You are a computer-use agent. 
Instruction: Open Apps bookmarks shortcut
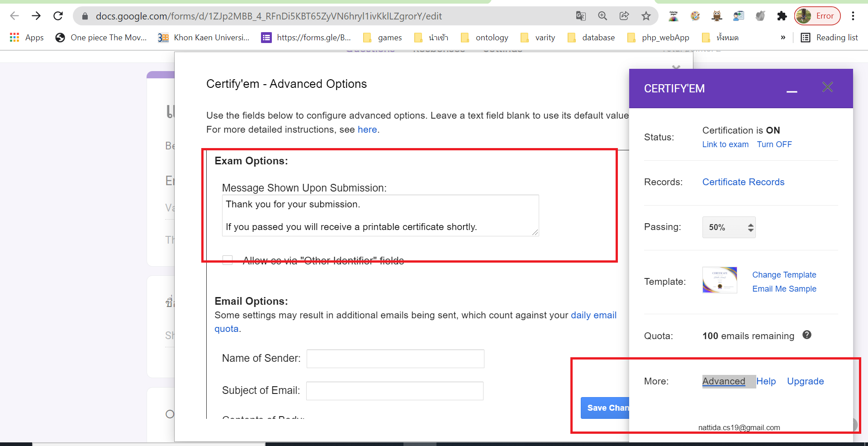(x=27, y=38)
